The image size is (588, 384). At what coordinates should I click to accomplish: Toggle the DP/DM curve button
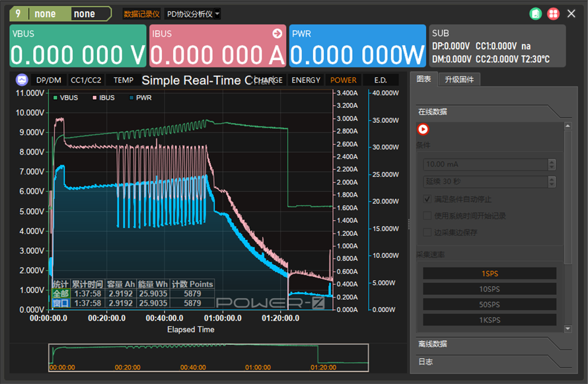click(x=49, y=80)
